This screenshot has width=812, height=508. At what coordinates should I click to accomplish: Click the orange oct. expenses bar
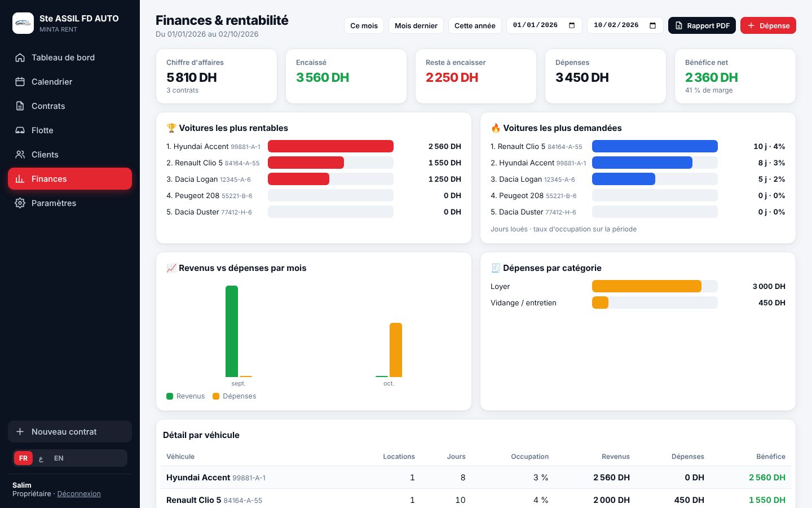[396, 350]
